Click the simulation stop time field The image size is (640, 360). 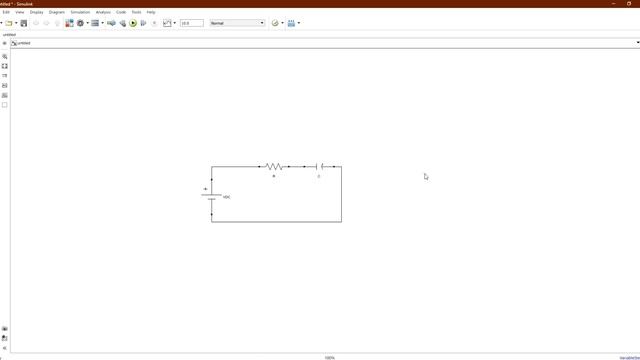[x=191, y=23]
